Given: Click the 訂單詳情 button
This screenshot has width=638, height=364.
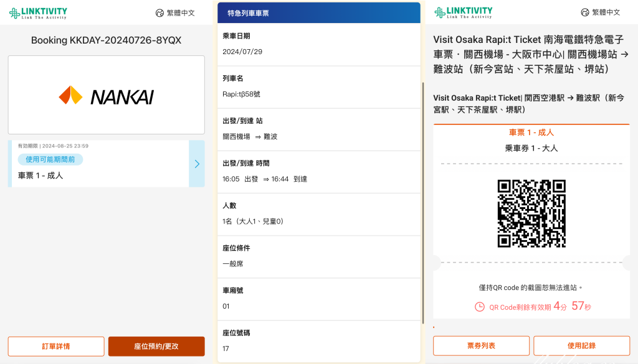Looking at the screenshot, I should pos(55,346).
